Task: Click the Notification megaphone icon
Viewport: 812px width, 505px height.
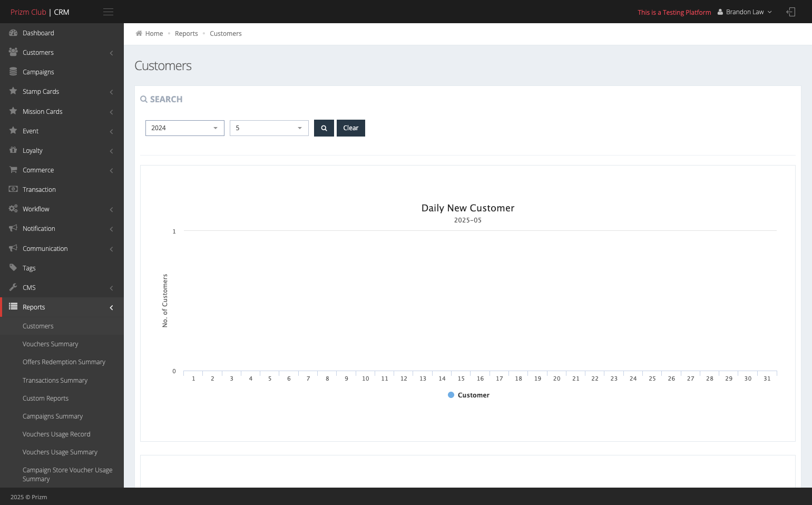Action: point(13,228)
